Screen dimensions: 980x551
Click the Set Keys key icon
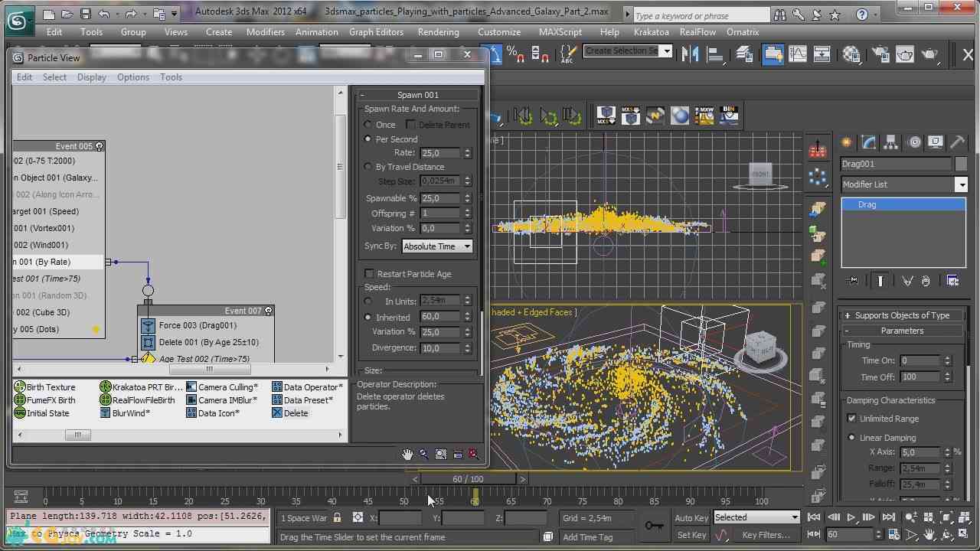pos(654,526)
